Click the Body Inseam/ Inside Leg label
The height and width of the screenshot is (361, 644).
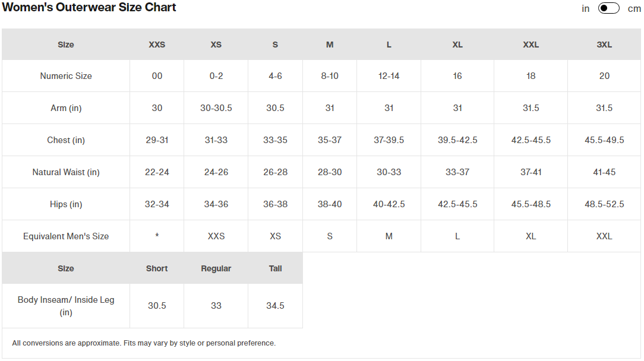(66, 306)
